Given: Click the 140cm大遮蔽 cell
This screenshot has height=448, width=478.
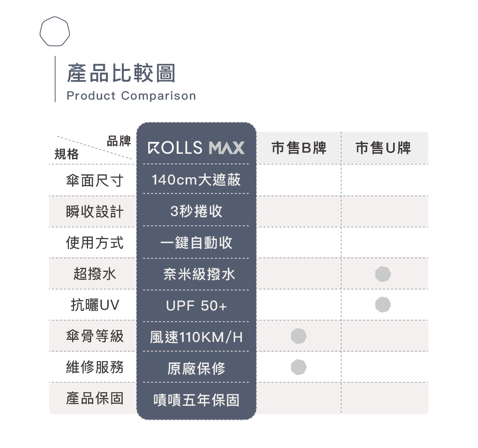Looking at the screenshot, I should (196, 180).
